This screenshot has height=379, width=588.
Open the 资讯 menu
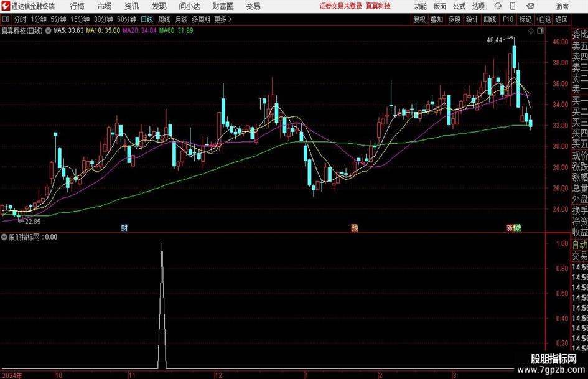pos(132,6)
